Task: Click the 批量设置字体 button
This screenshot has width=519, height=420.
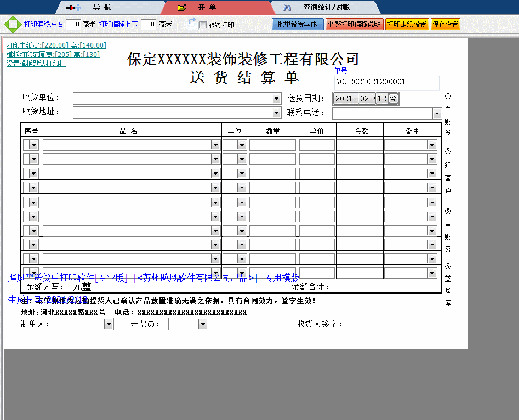Action: click(297, 25)
